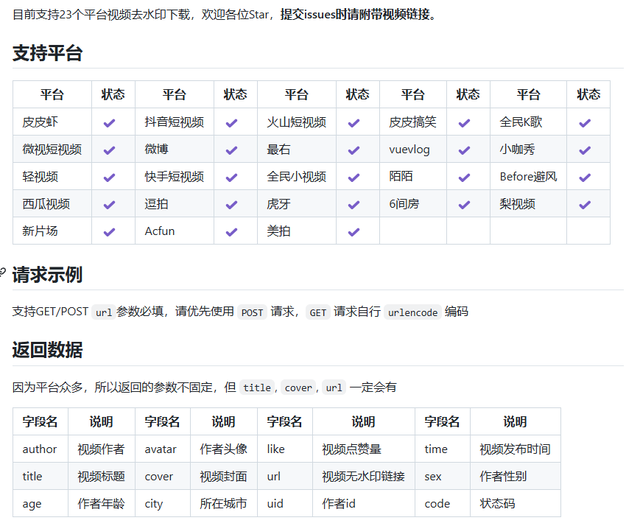Image resolution: width=640 pixels, height=526 pixels.
Task: Click the checkmark next to Before避风
Action: pos(587,177)
